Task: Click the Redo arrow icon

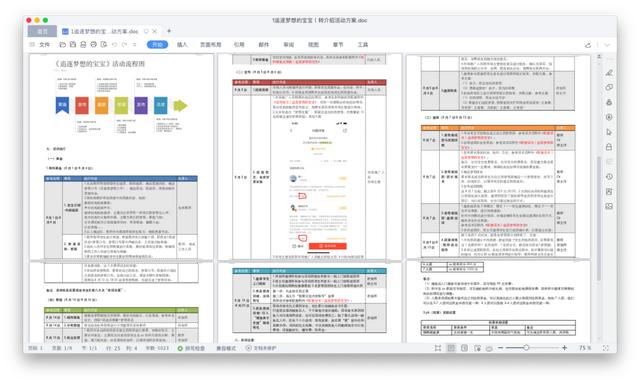Action: click(124, 44)
